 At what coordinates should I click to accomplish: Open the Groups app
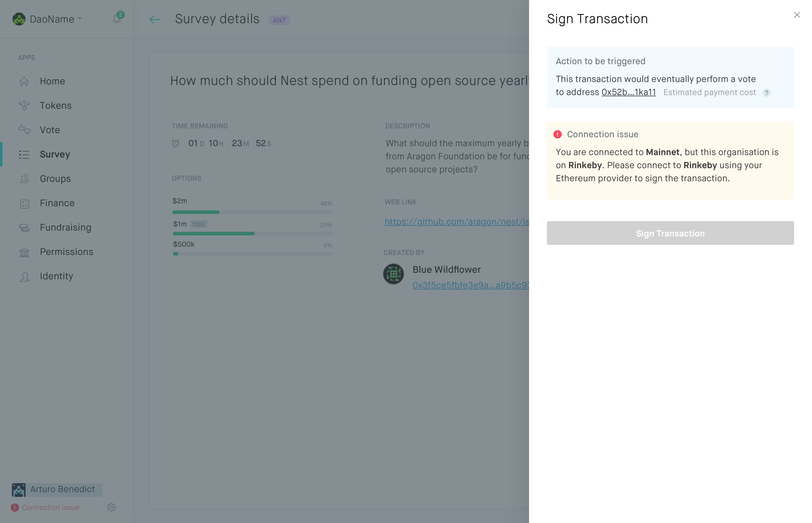pyautogui.click(x=55, y=179)
